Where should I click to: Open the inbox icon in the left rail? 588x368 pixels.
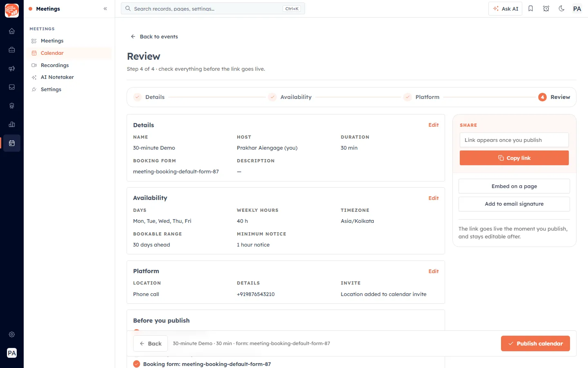pos(12,87)
